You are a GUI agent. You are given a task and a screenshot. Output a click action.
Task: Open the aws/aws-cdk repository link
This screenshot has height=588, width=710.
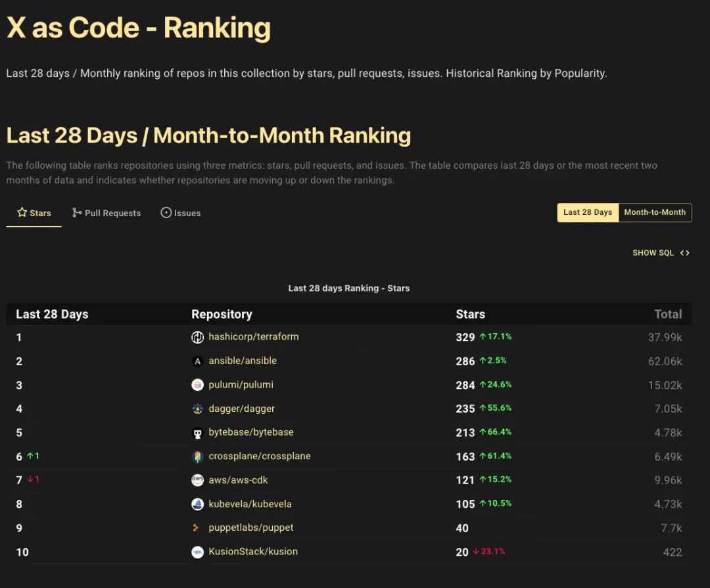[238, 480]
